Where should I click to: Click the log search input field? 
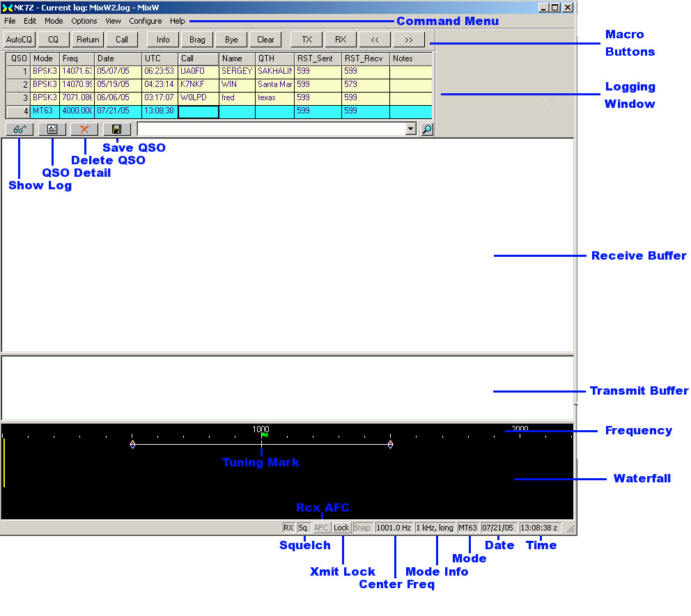coord(271,129)
